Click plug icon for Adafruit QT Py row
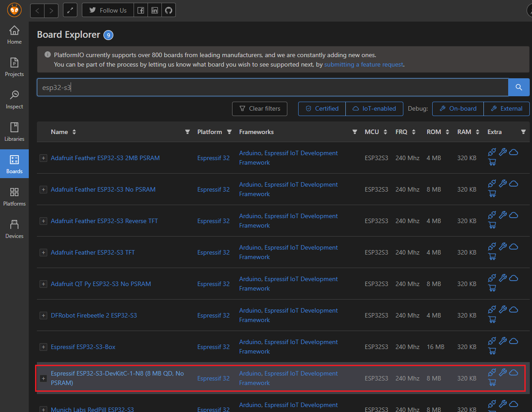The height and width of the screenshot is (412, 532). pos(492,278)
